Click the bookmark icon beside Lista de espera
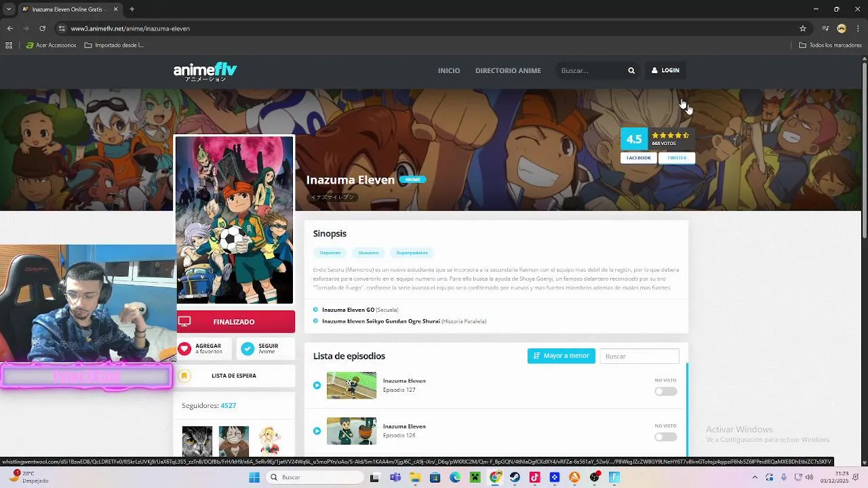The width and height of the screenshot is (868, 488). pyautogui.click(x=184, y=375)
